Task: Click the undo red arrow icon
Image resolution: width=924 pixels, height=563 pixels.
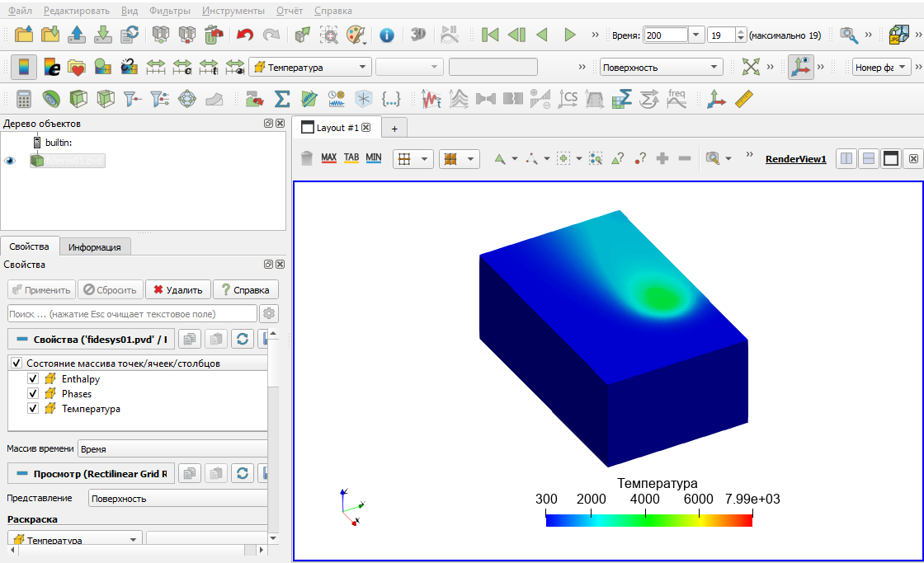Action: pyautogui.click(x=244, y=35)
